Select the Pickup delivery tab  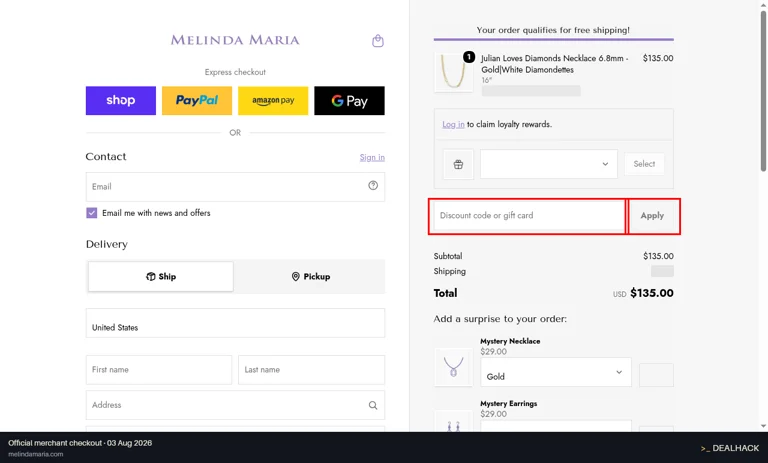(311, 276)
